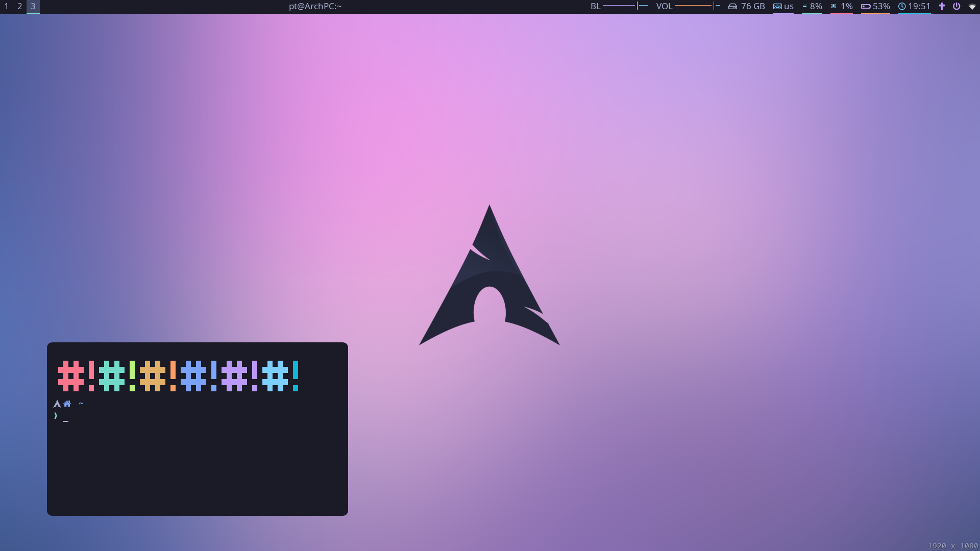Click the pt@ArchPC window title
Viewport: 980px width, 551px height.
tap(315, 7)
